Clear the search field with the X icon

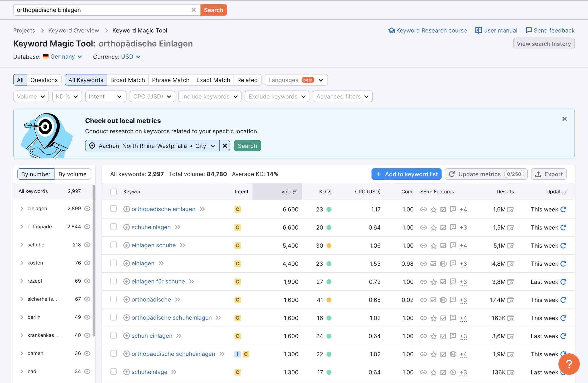(x=193, y=10)
